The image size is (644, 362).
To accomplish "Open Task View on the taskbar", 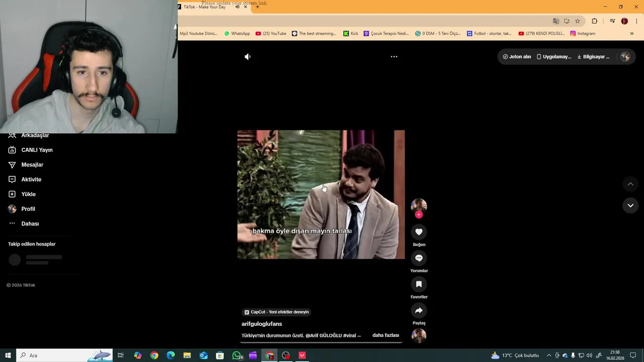I will [121, 355].
